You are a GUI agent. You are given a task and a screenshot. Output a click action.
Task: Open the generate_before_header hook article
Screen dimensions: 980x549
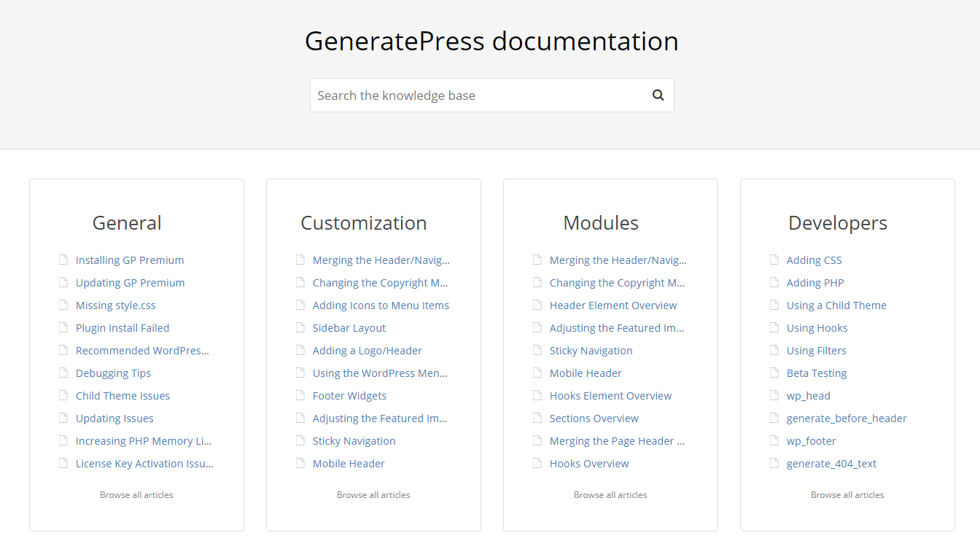(847, 418)
